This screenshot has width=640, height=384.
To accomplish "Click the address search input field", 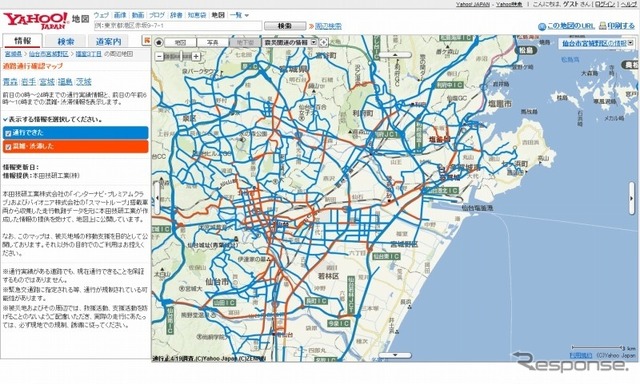I will point(178,26).
